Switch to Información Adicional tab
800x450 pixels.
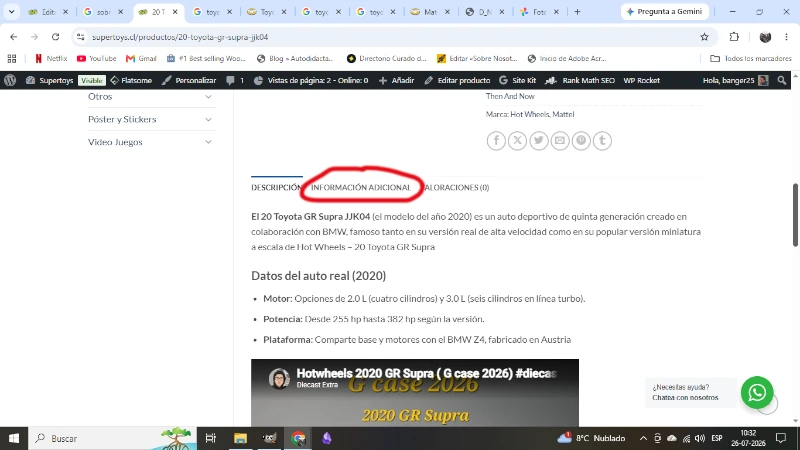coord(361,188)
